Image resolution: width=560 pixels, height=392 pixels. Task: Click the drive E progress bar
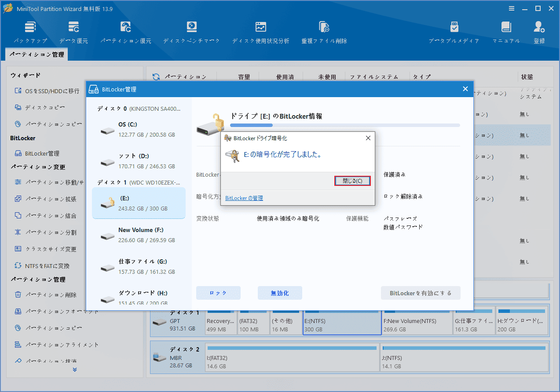tap(345, 125)
